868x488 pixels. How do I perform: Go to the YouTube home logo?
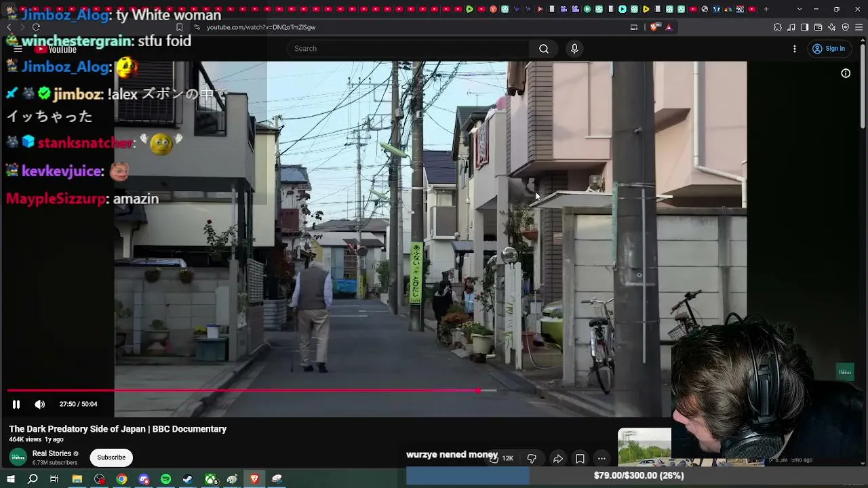[56, 49]
